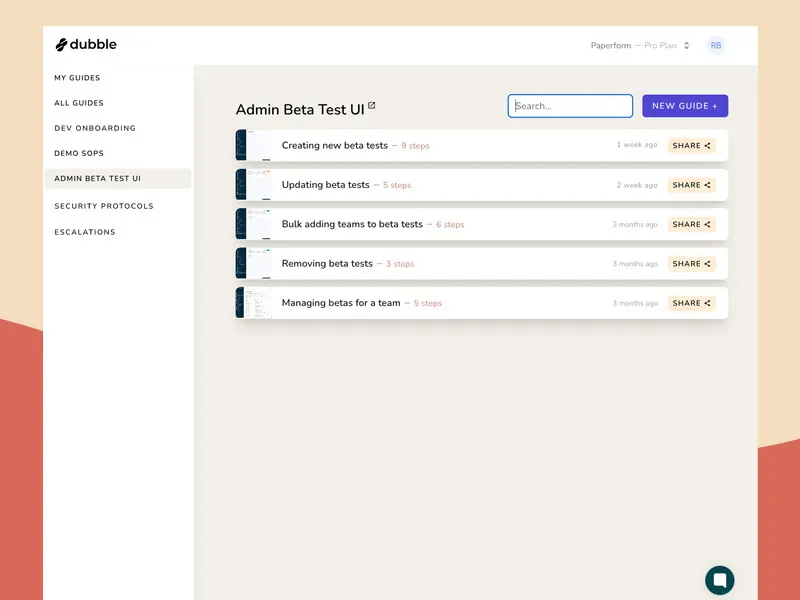This screenshot has height=600, width=800.
Task: Click thumbnail of Managing betas for a team
Action: click(254, 303)
